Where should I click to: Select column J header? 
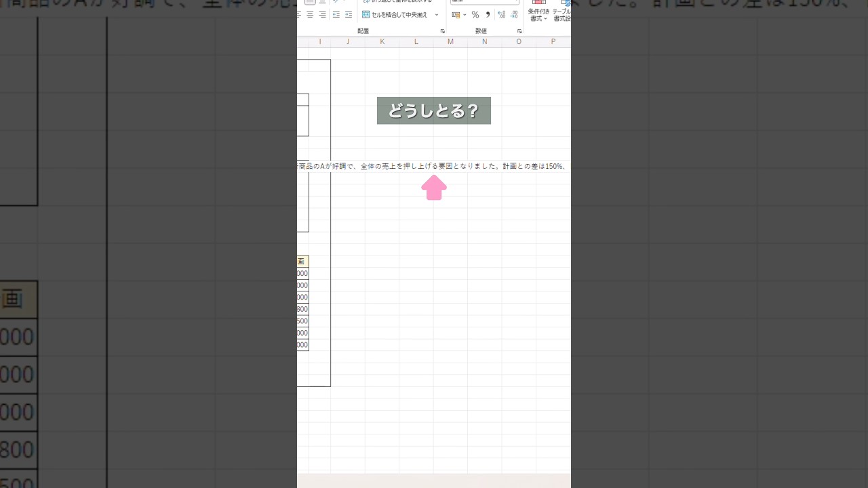[348, 42]
